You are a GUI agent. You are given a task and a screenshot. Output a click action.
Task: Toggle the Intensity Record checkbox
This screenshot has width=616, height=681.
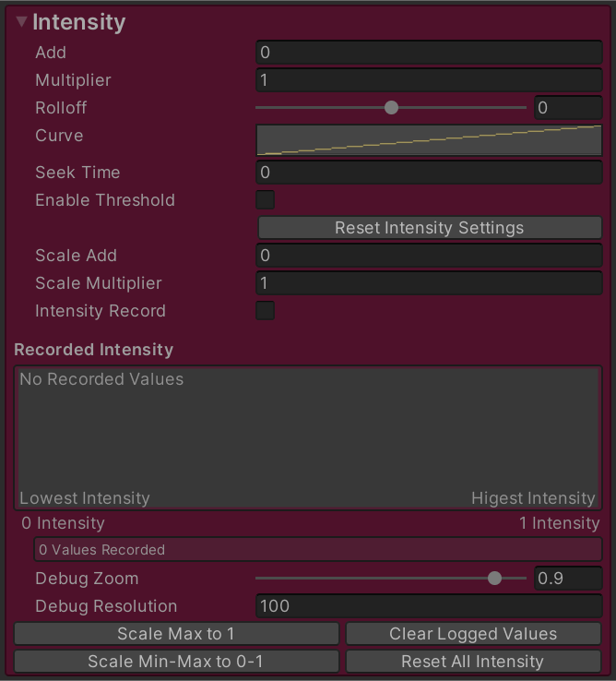(265, 311)
